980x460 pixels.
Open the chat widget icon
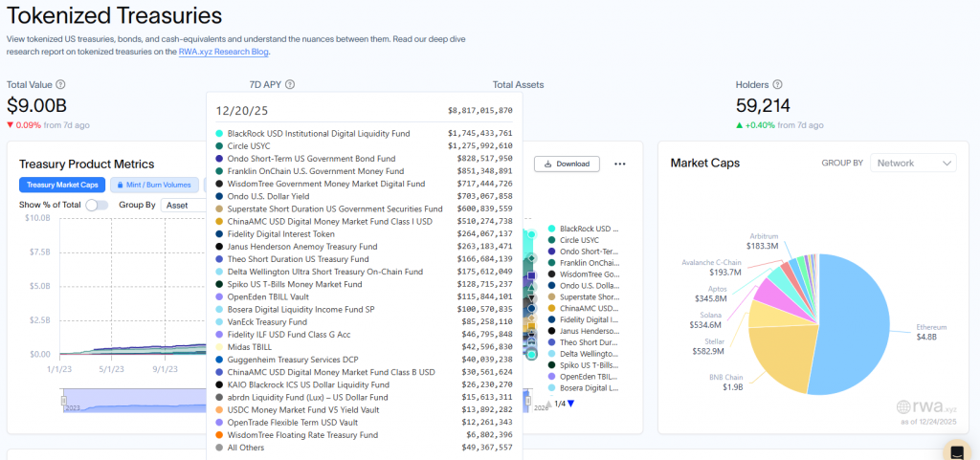coord(956,451)
